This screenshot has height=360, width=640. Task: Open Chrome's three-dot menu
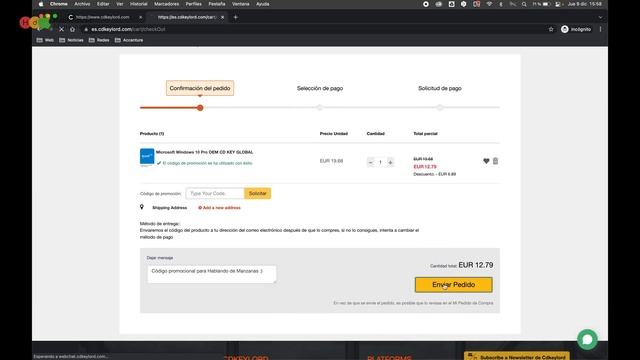point(600,29)
